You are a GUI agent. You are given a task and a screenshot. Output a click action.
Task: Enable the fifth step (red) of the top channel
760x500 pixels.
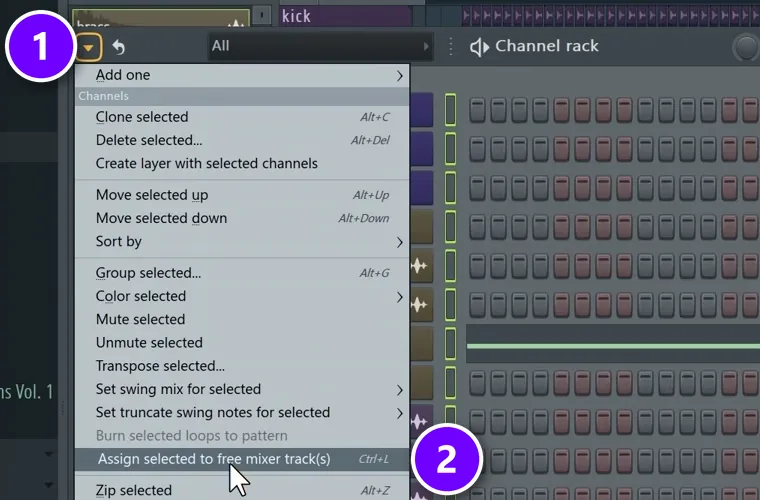point(561,110)
